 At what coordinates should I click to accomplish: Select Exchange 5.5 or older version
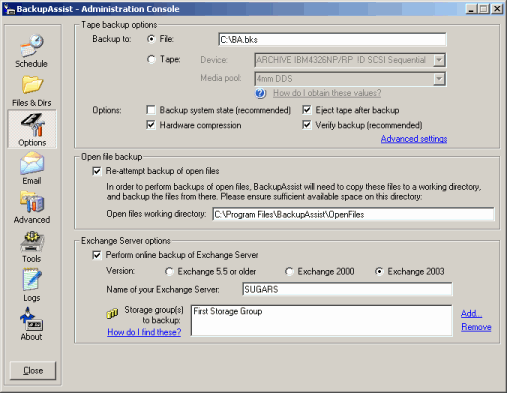(x=169, y=272)
